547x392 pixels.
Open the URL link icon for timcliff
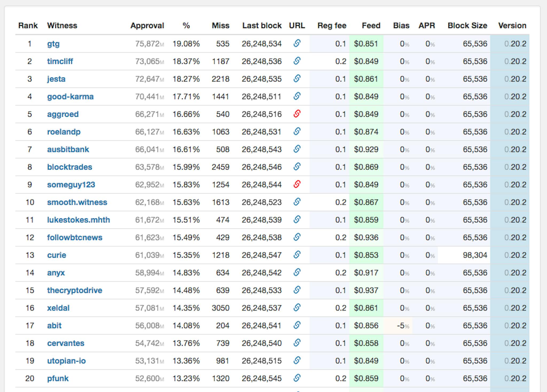[x=297, y=61]
